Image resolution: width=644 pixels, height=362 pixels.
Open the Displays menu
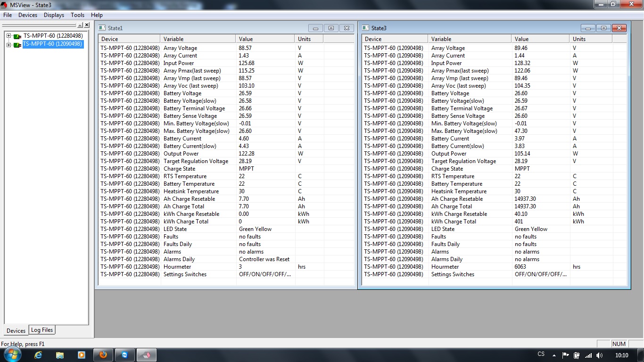click(x=54, y=15)
